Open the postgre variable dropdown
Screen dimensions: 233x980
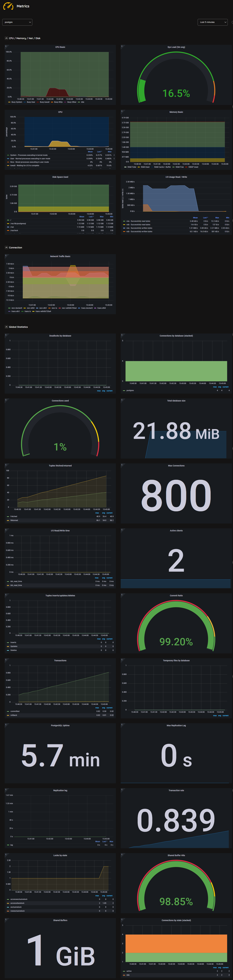click(x=17, y=22)
